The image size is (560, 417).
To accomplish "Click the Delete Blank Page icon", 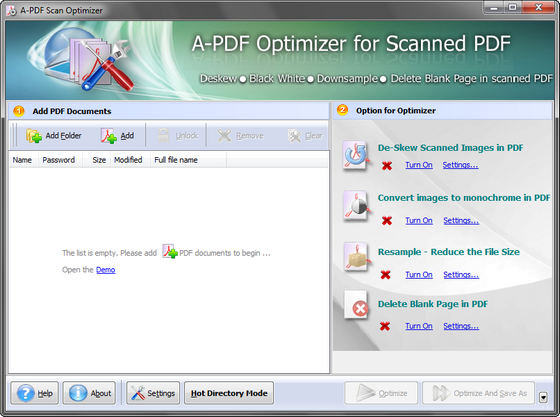I will [x=356, y=305].
